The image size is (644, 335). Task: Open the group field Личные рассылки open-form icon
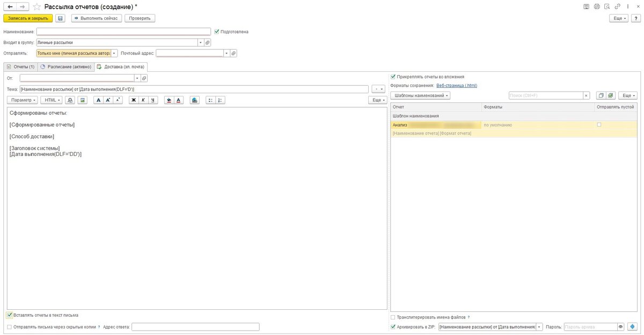tap(208, 42)
